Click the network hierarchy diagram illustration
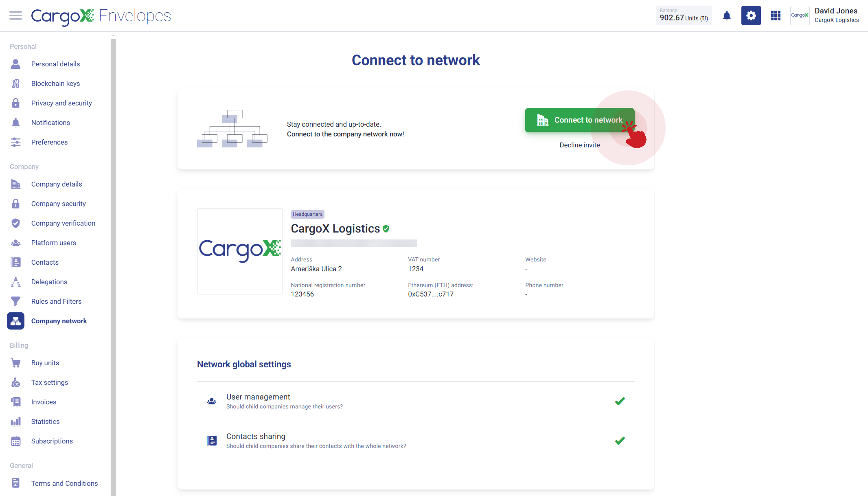The image size is (868, 496). [232, 129]
